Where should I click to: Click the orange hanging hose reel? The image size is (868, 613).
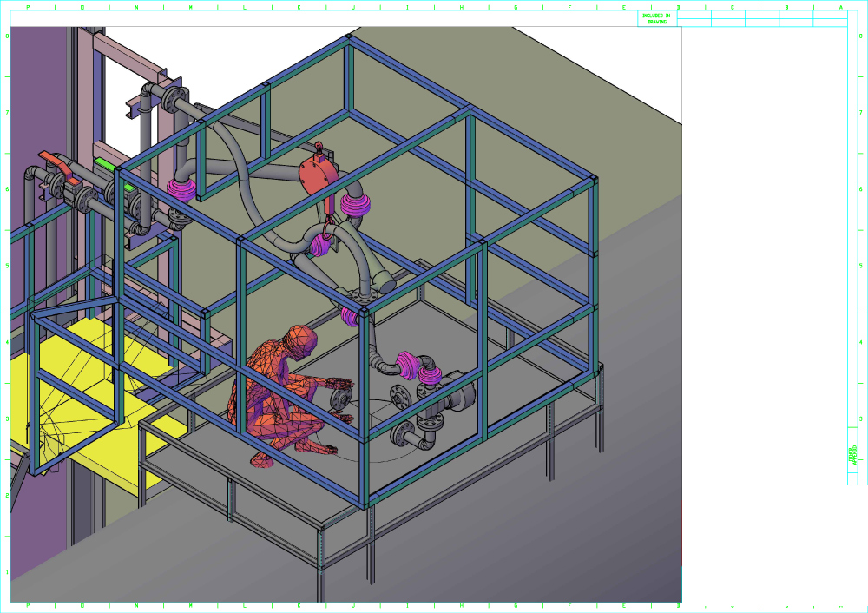[x=315, y=174]
